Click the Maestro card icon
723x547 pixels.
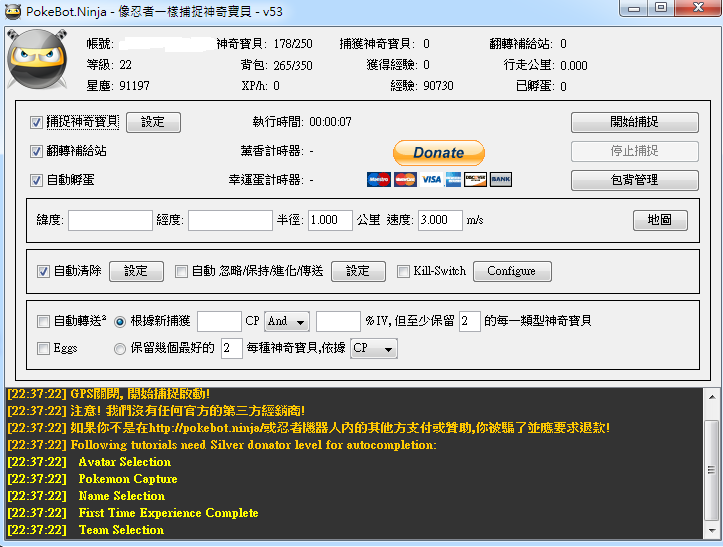coord(379,179)
